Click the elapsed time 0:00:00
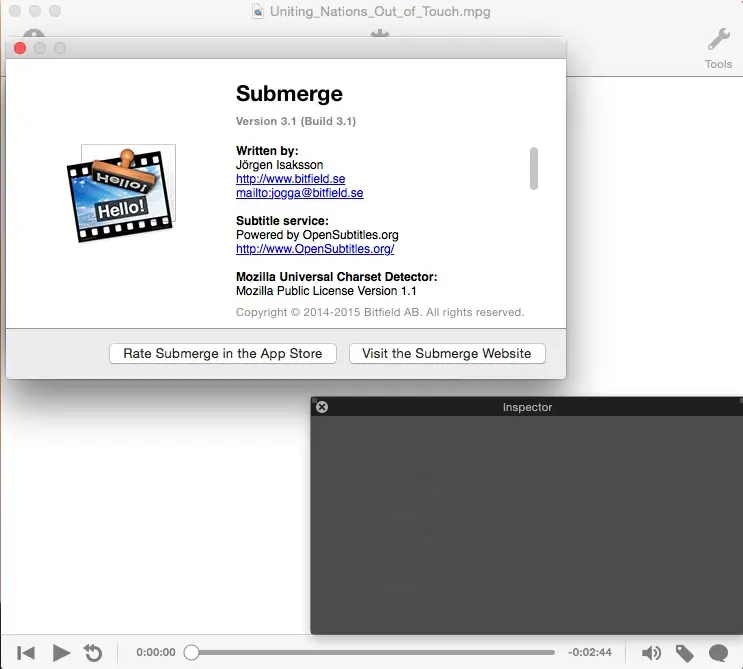743x669 pixels. tap(156, 652)
